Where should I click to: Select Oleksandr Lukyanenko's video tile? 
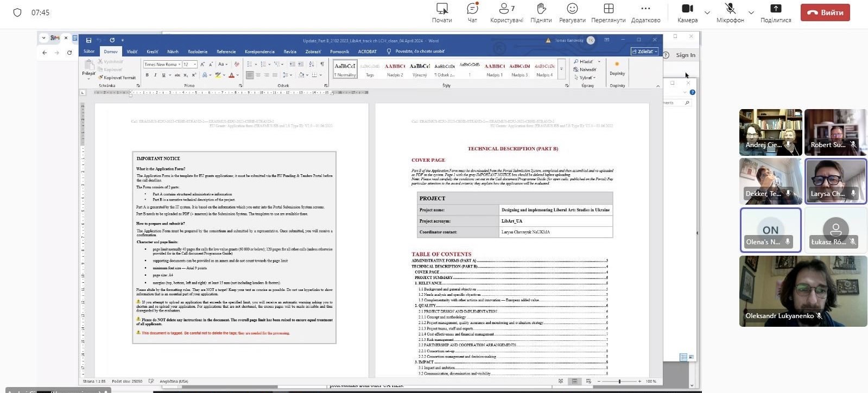(802, 291)
